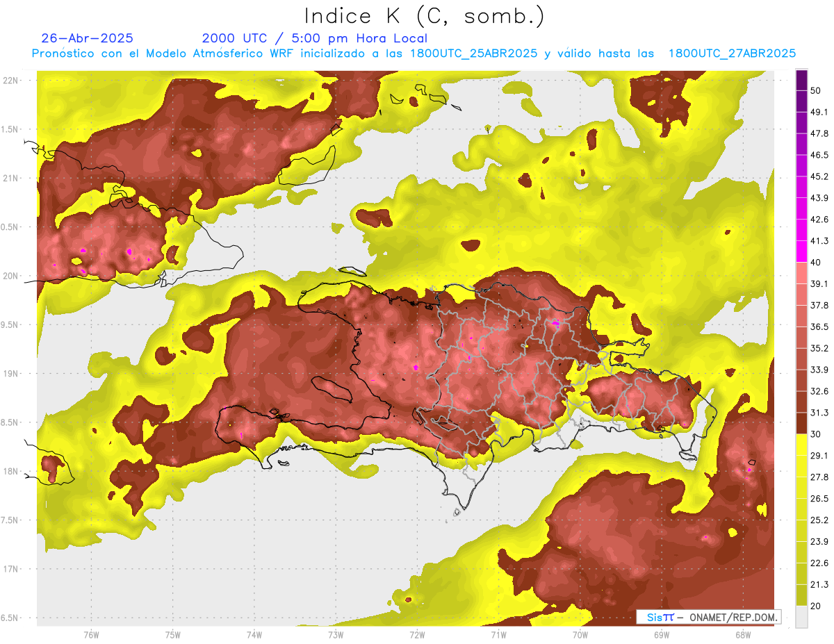This screenshot has height=644, width=834.
Task: Click "2000 UTC / 5:00 pm Hora Local" text
Action: [315, 38]
